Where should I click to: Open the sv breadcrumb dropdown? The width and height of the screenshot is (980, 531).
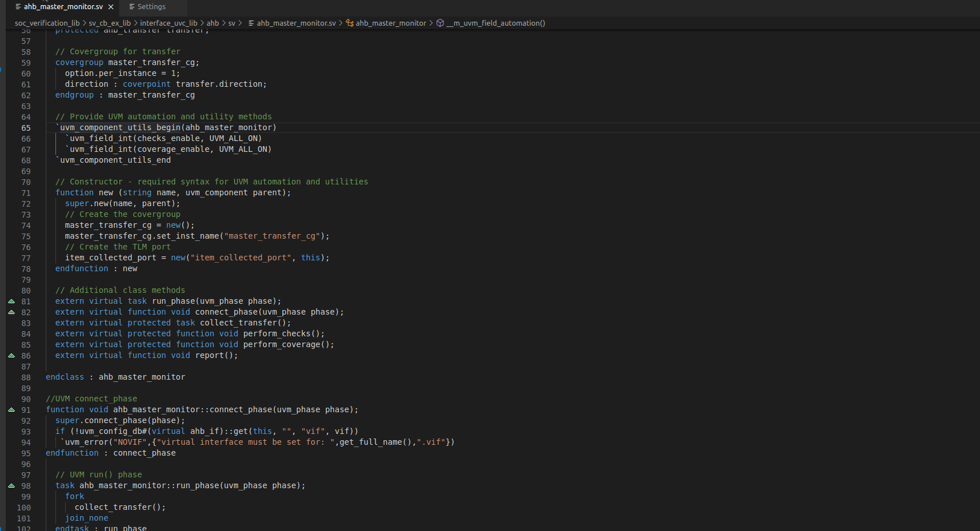coord(231,23)
